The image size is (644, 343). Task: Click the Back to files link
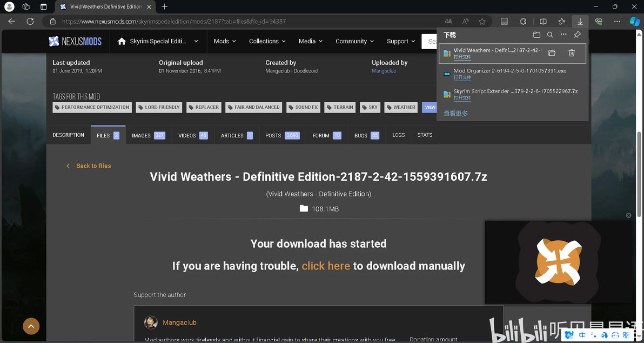(89, 166)
